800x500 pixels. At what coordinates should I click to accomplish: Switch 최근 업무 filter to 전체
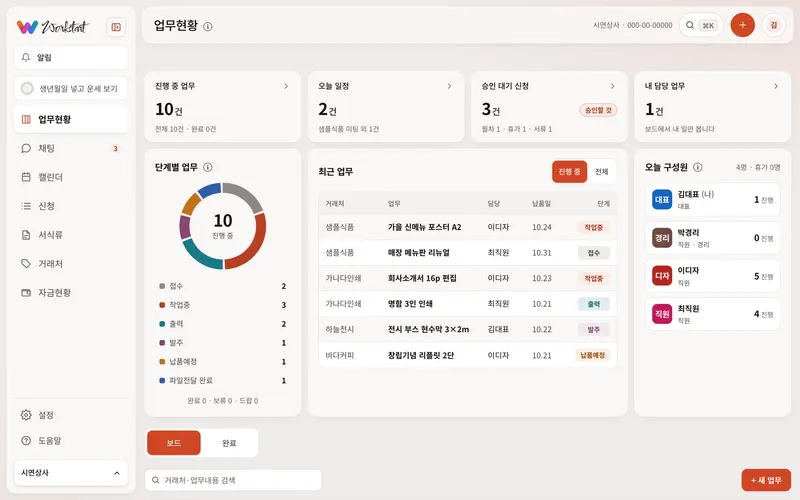tap(602, 171)
